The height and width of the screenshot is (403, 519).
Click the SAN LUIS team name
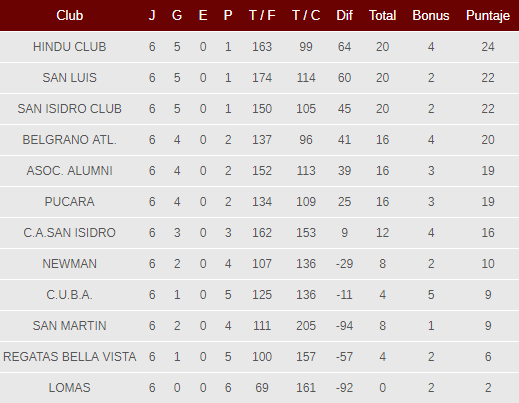pyautogui.click(x=69, y=78)
